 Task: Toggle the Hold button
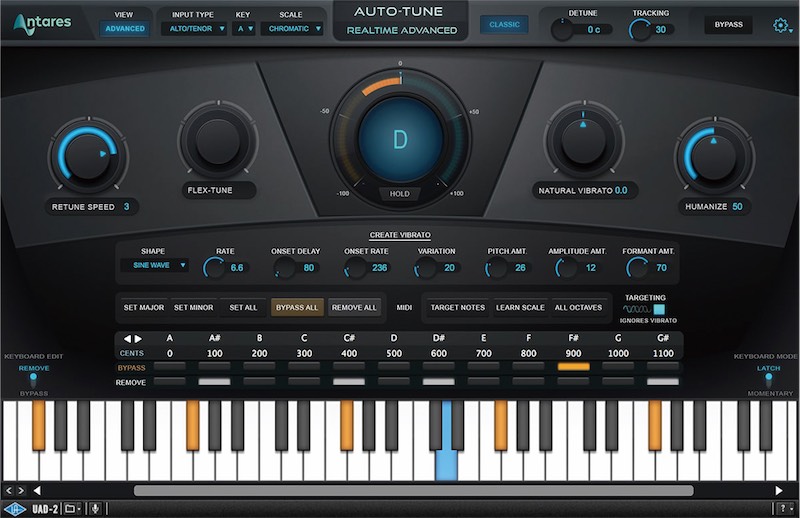pos(399,194)
